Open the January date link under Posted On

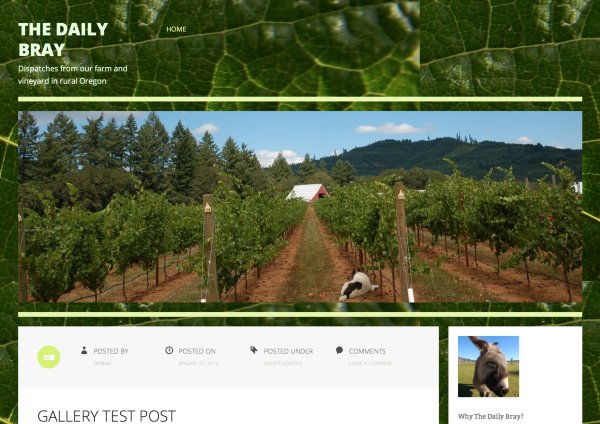198,363
